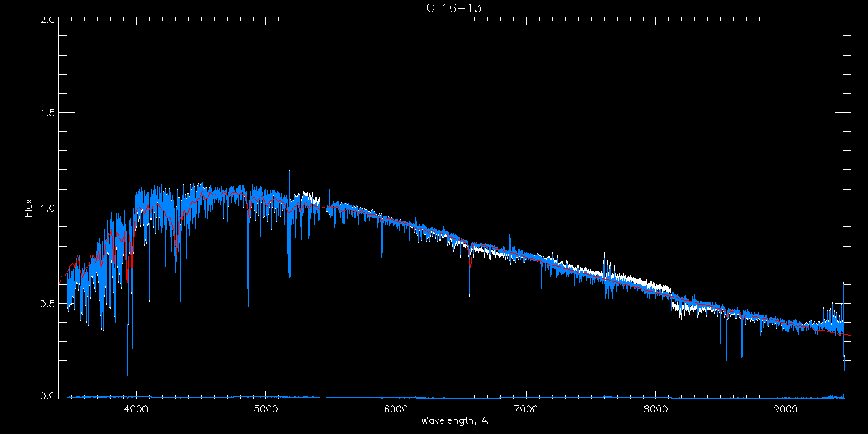Select the 5000 wavelength tick label
The width and height of the screenshot is (868, 434).
click(x=265, y=408)
